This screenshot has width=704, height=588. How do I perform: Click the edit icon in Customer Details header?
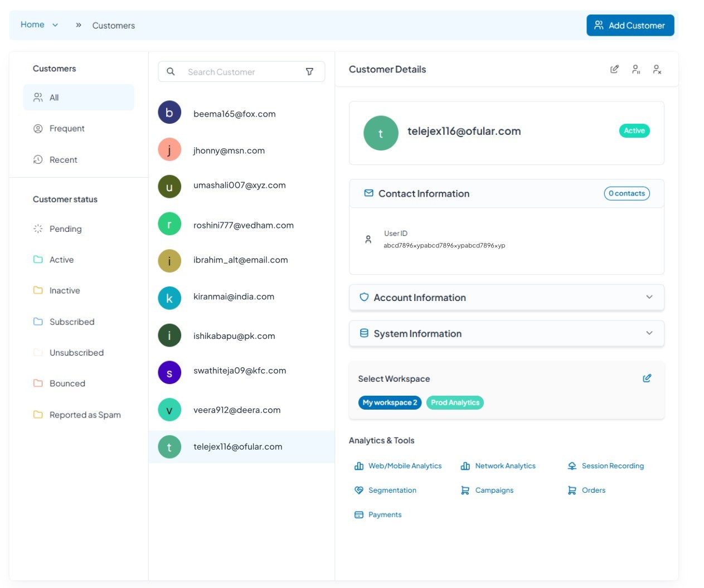(x=614, y=69)
